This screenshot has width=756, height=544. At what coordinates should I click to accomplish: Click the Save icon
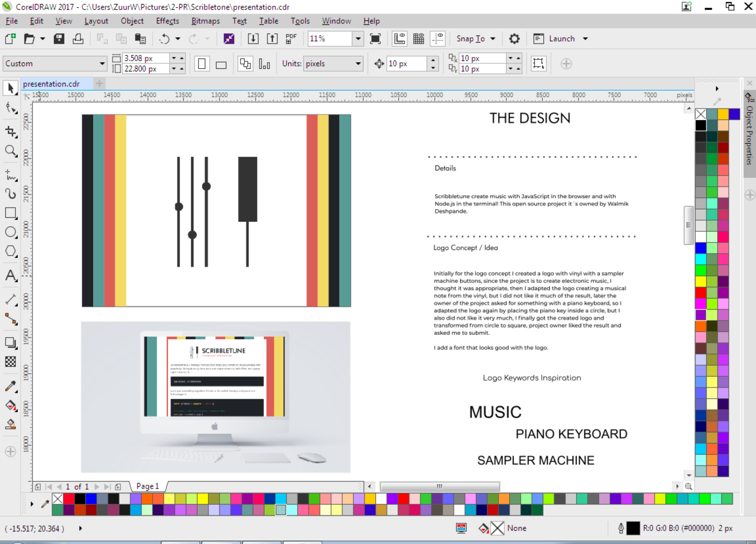pos(59,39)
